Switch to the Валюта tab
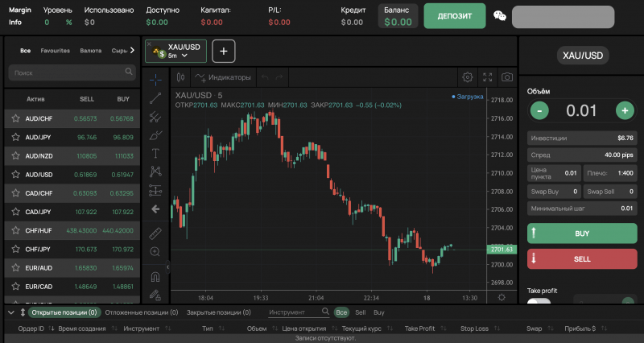The width and height of the screenshot is (644, 343). pyautogui.click(x=91, y=51)
